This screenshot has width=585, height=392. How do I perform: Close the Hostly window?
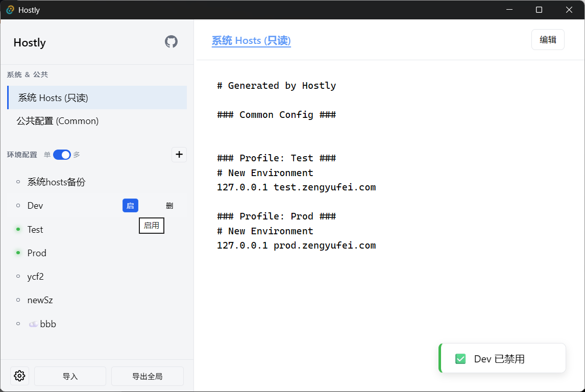point(569,10)
